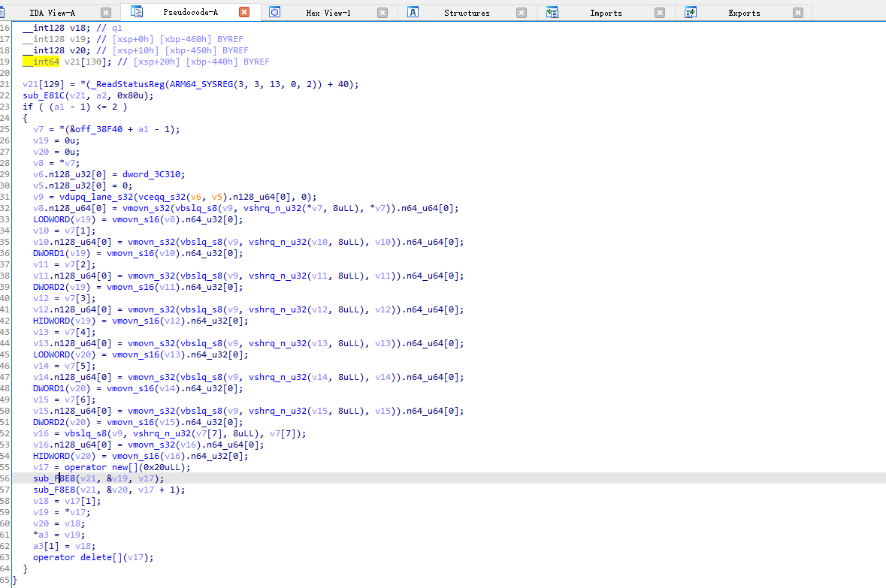886x588 pixels.
Task: Click the Pseudocode-A tab document icon
Action: coord(137,12)
